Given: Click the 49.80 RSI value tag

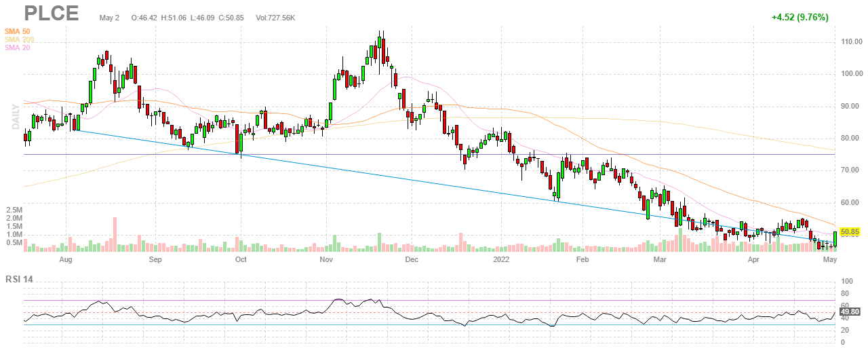Looking at the screenshot, I should 850,312.
